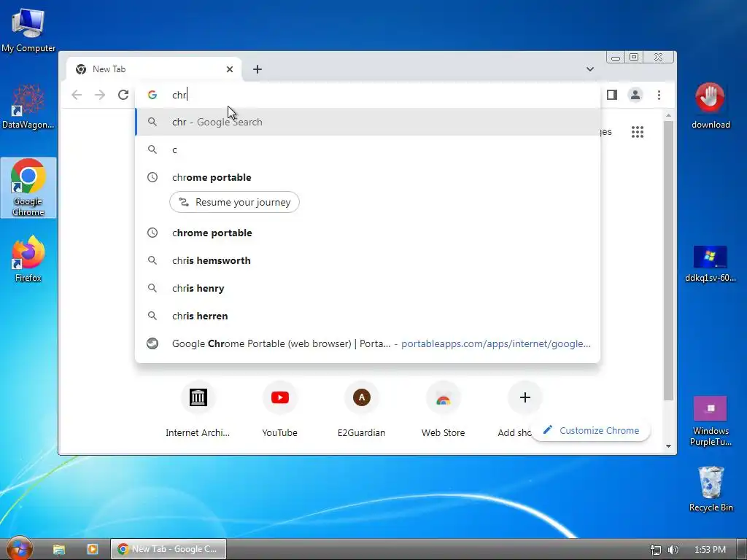Image resolution: width=747 pixels, height=560 pixels.
Task: Select the Google Chrome desktop shortcut
Action: (x=28, y=187)
